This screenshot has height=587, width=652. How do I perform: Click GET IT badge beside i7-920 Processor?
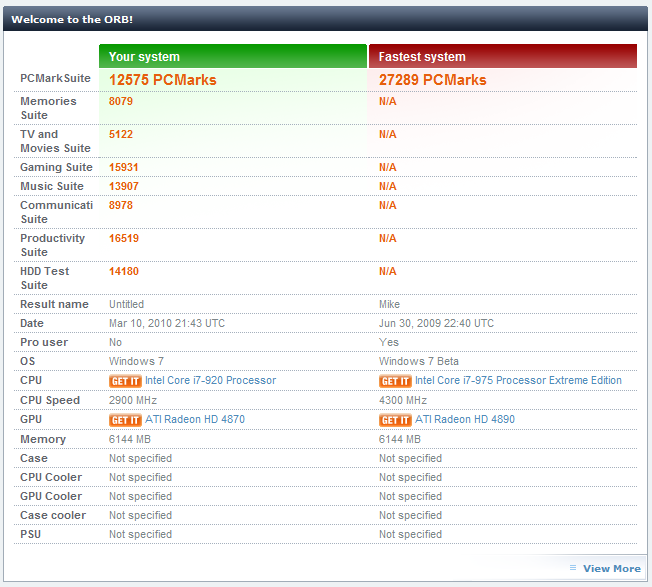pos(125,381)
